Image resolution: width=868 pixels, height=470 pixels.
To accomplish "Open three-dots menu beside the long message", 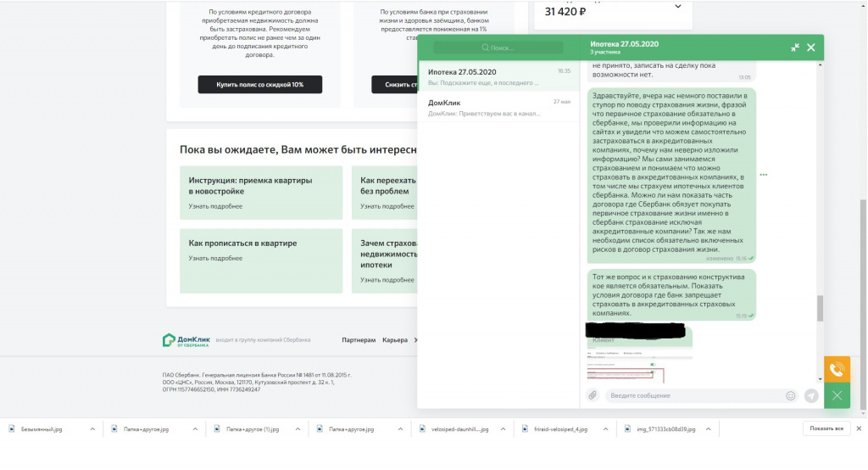I will pos(764,175).
